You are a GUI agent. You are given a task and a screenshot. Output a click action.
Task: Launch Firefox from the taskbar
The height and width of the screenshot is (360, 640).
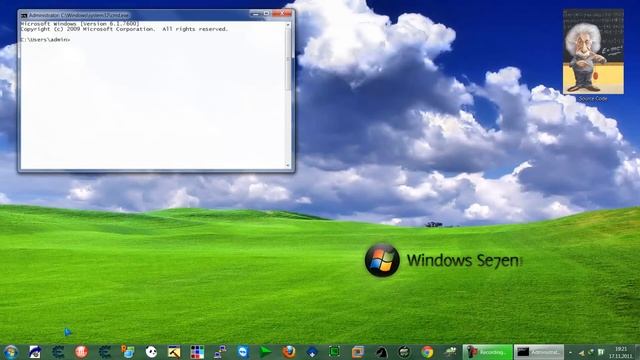289,352
